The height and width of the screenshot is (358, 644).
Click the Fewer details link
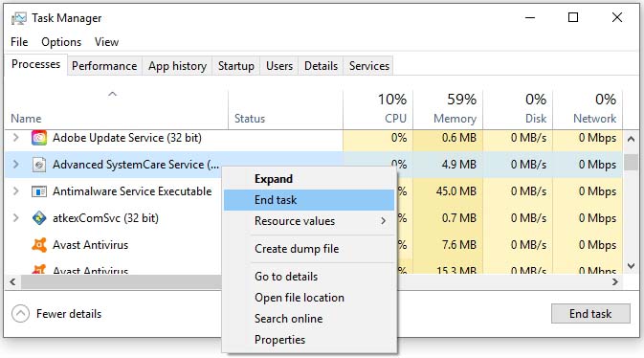(x=69, y=314)
